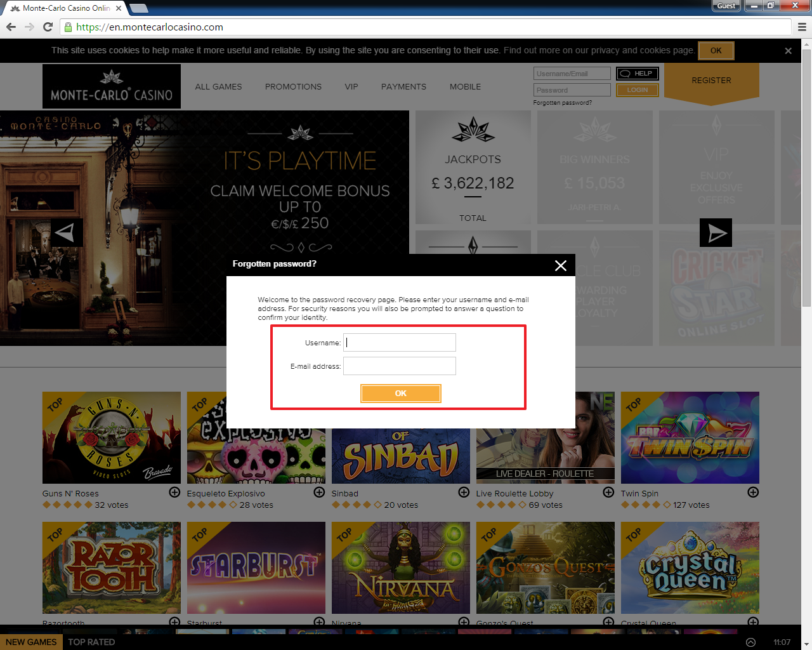Open the Razortooth game thumbnail
This screenshot has width=812, height=650.
[x=112, y=568]
